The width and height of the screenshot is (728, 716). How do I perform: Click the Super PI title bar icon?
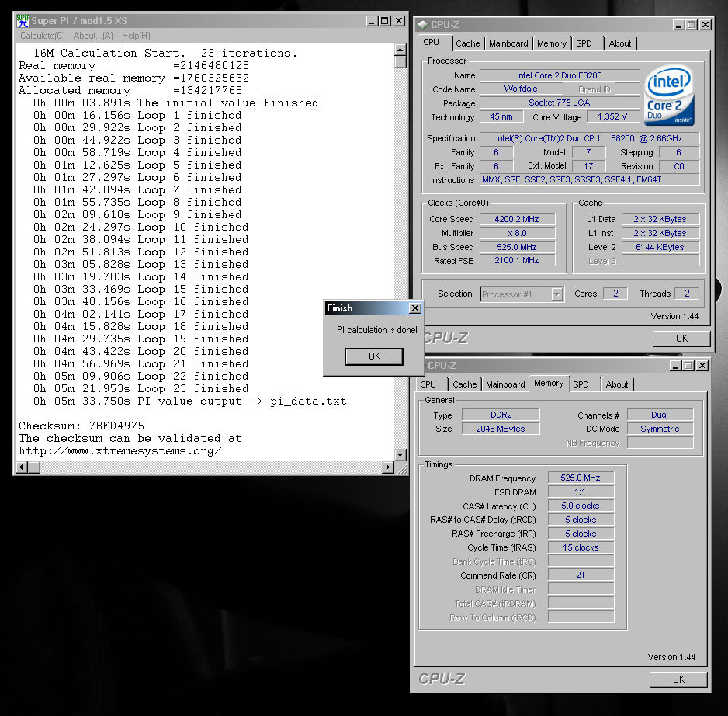click(x=23, y=20)
